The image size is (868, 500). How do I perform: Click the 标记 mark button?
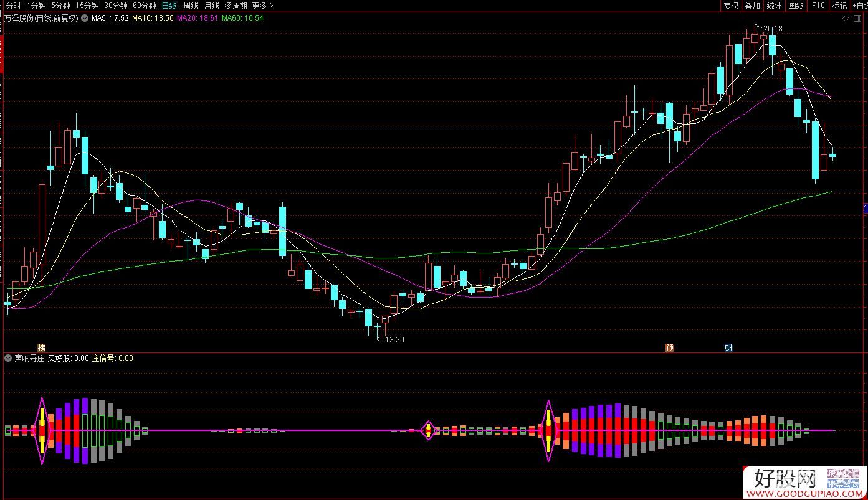[839, 6]
